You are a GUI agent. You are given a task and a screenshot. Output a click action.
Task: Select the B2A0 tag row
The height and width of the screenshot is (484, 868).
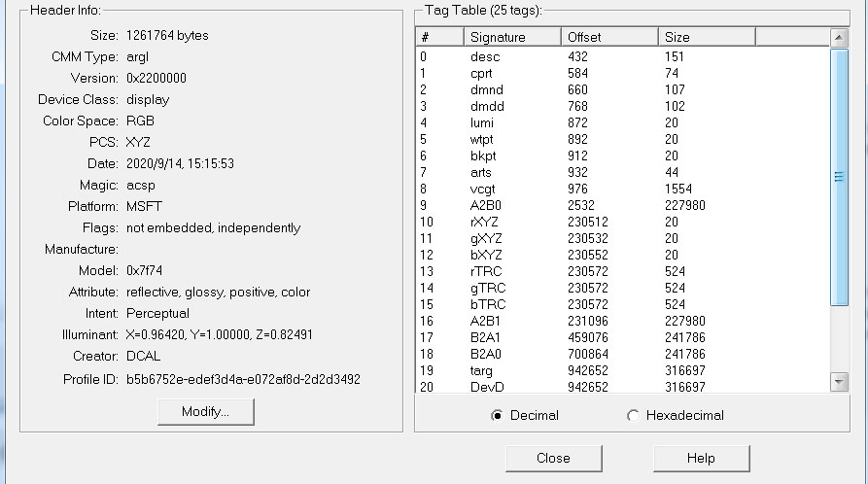[x=487, y=354]
